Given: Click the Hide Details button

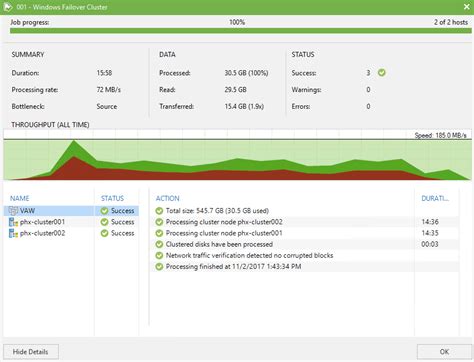Looking at the screenshot, I should tap(31, 352).
